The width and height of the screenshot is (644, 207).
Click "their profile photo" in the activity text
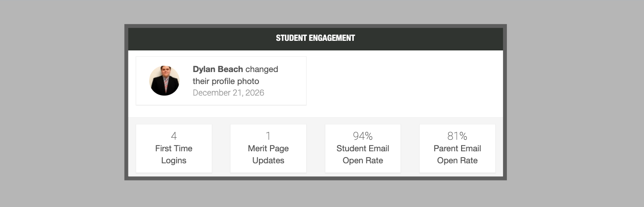226,81
